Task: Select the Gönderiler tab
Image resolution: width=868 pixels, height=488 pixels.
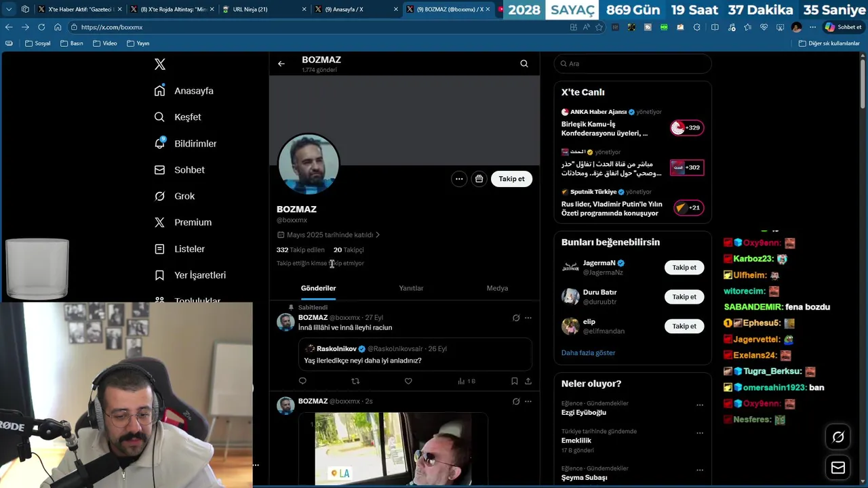Action: (x=319, y=288)
